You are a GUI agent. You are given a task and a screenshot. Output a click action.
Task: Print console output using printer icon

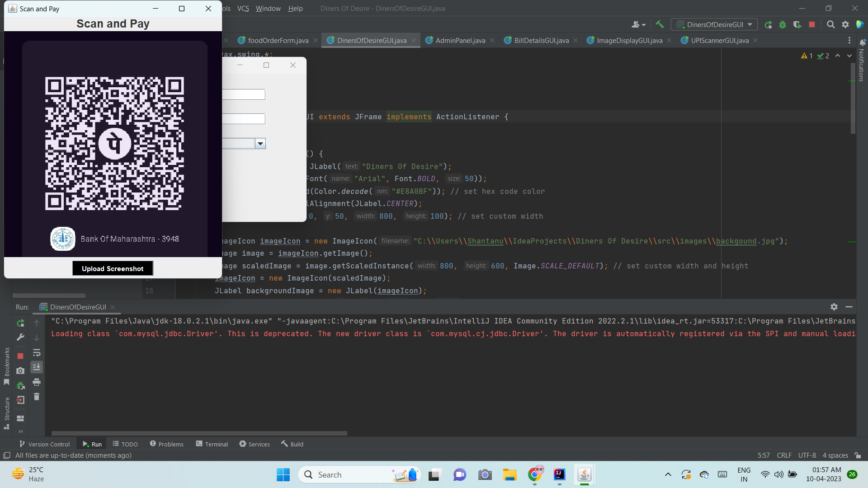37,382
